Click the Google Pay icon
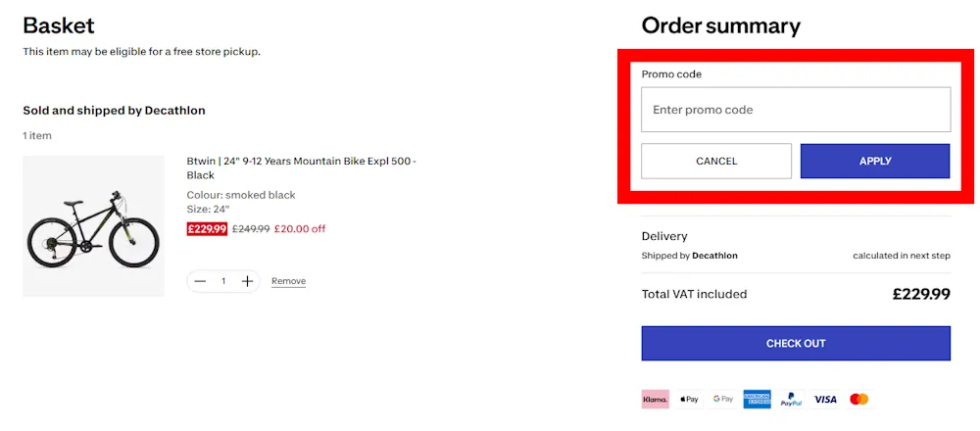980x431 pixels. pyautogui.click(x=723, y=400)
